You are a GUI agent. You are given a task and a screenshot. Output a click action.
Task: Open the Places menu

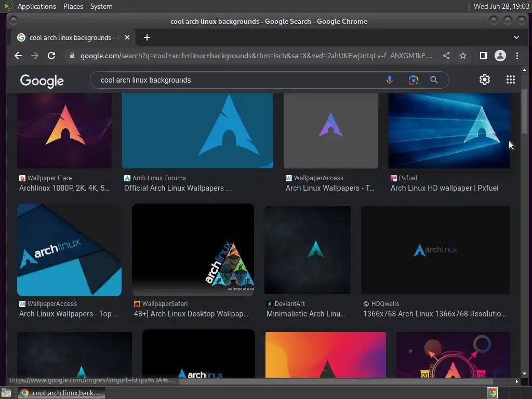click(73, 6)
